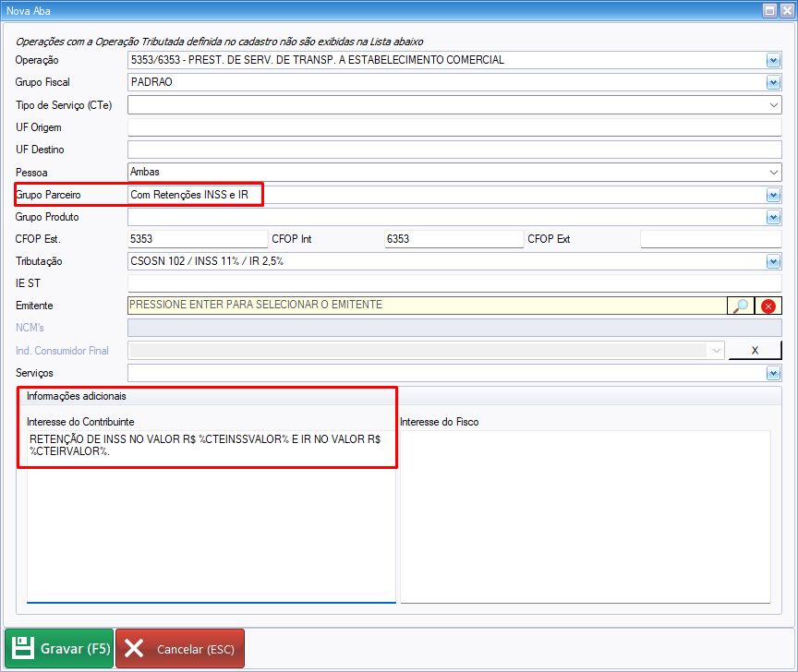Screen dimensions: 798x672
Task: Open the Grupo Fiscal lookup arrow
Action: click(773, 83)
